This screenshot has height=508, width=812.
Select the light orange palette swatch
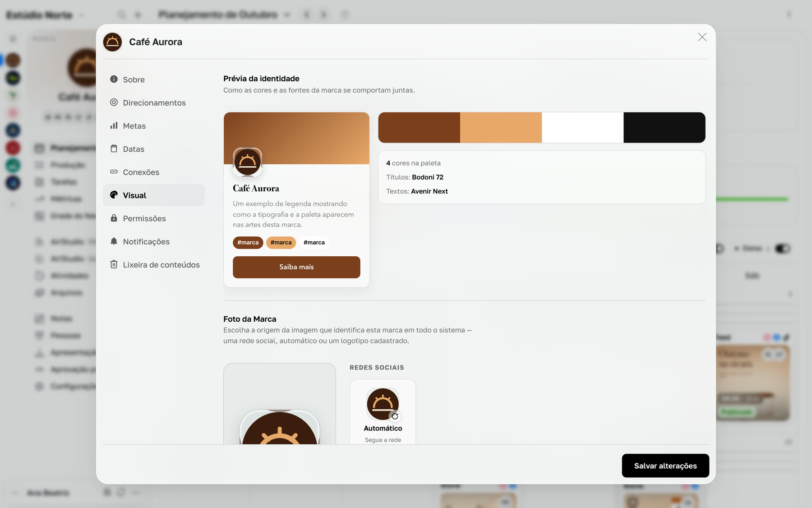[501, 128]
